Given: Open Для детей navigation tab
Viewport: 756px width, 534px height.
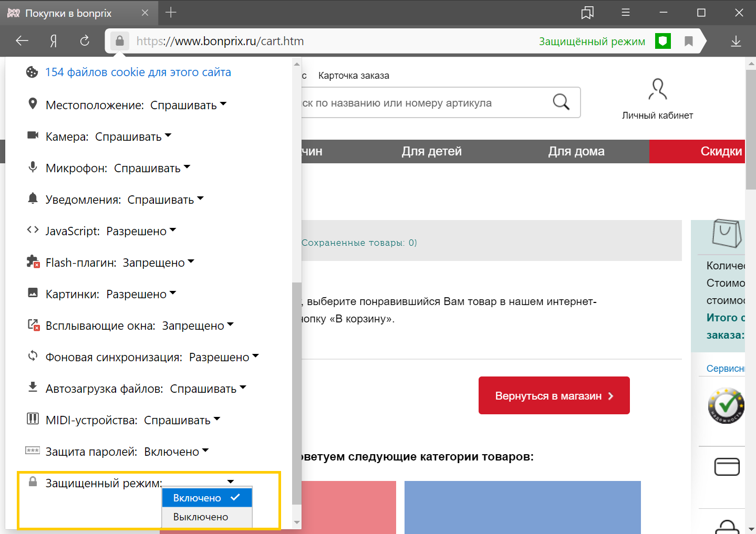Looking at the screenshot, I should 432,151.
